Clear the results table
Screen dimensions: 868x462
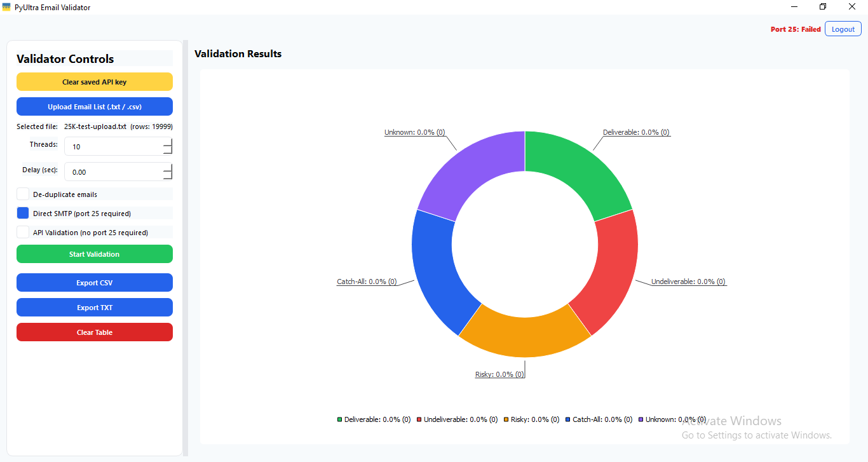pyautogui.click(x=94, y=332)
